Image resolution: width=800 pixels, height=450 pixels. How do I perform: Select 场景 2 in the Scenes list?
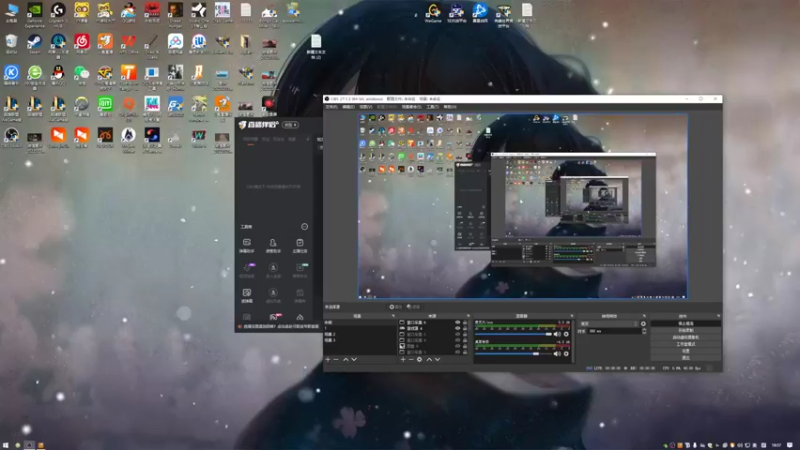(x=330, y=335)
